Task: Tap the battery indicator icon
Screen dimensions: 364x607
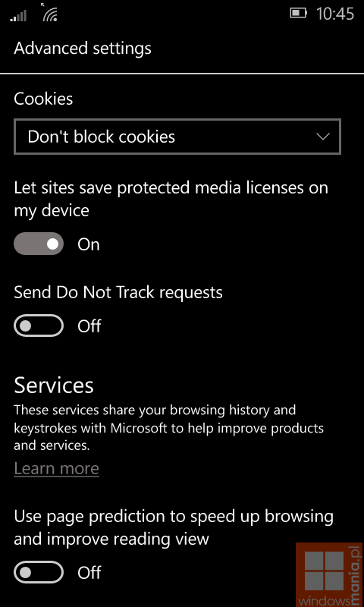Action: [298, 13]
